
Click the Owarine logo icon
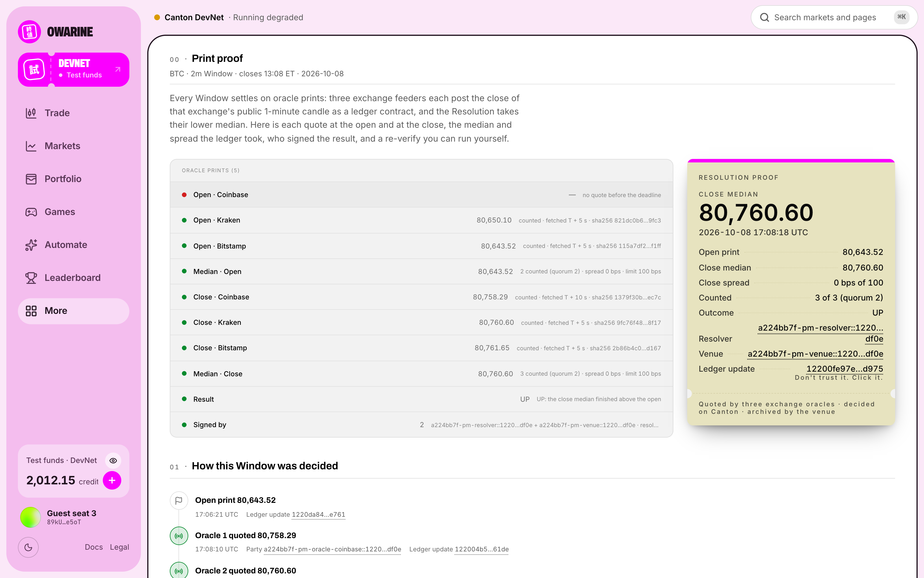click(29, 32)
